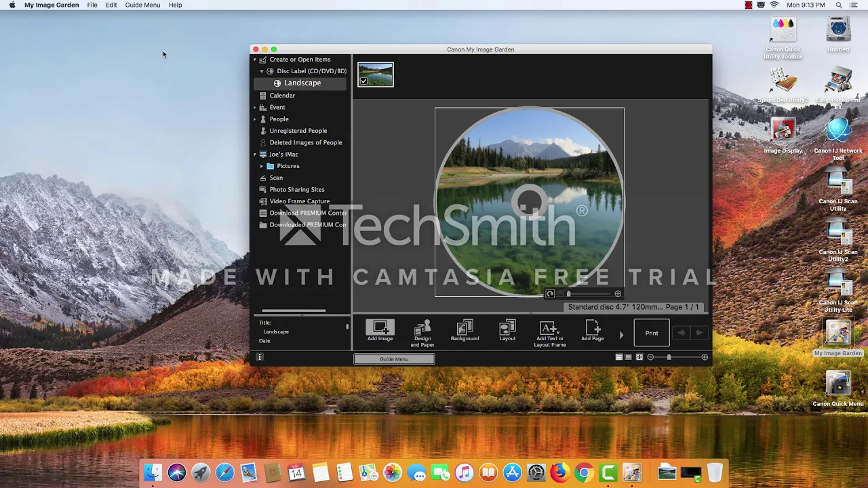This screenshot has width=868, height=488.
Task: Enlarge image with frame plus icon
Action: 618,293
